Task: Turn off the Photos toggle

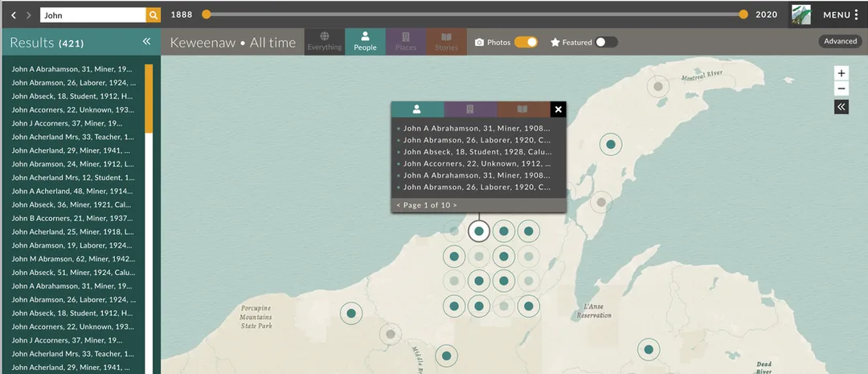Action: tap(526, 42)
